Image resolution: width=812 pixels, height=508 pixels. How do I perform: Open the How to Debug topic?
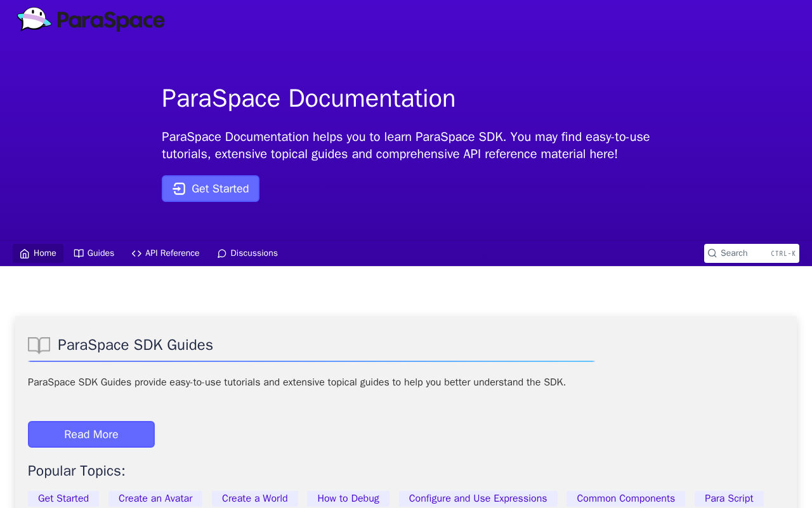(x=348, y=498)
